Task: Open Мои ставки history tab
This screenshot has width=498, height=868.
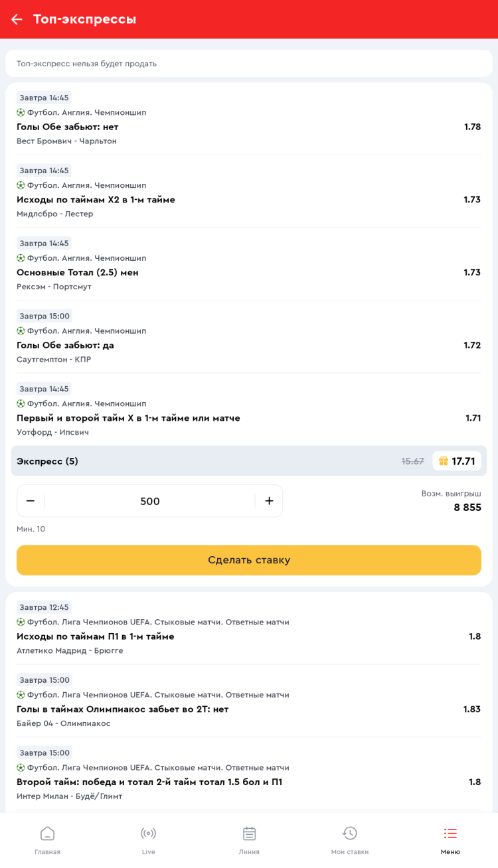Action: pos(350,839)
